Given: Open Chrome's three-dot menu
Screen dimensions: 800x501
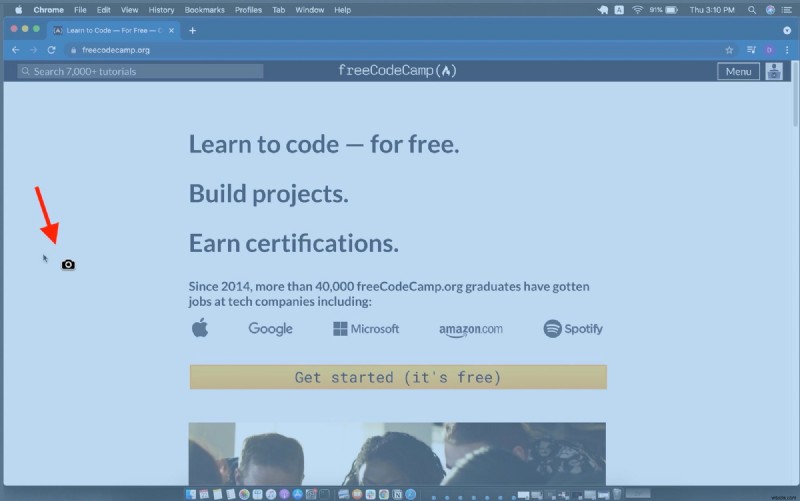Looking at the screenshot, I should (x=787, y=50).
